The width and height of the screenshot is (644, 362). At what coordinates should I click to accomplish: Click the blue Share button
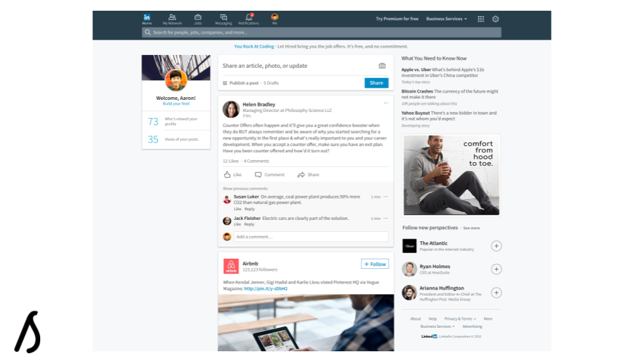(376, 83)
